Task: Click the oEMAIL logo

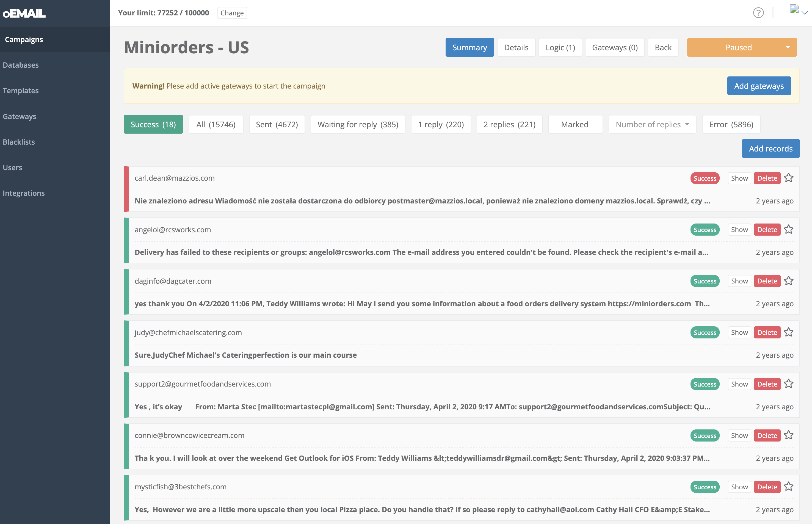Action: 24,13
